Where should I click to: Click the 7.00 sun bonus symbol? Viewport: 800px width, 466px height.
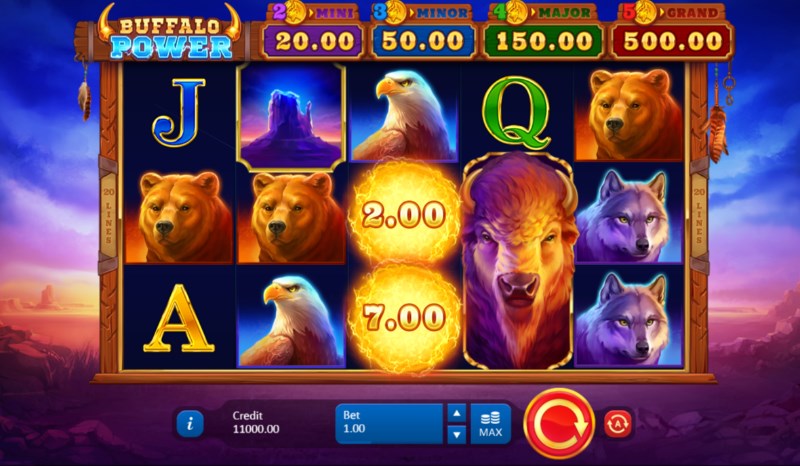click(404, 317)
